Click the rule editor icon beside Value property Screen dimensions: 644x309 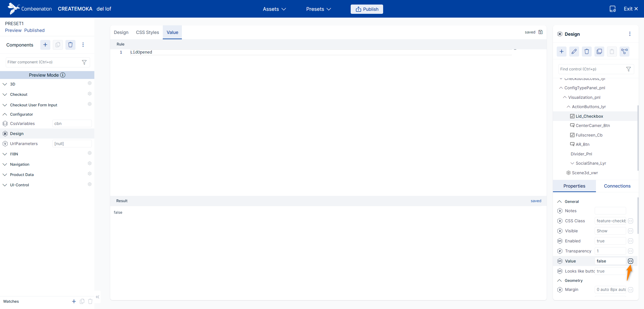point(630,261)
